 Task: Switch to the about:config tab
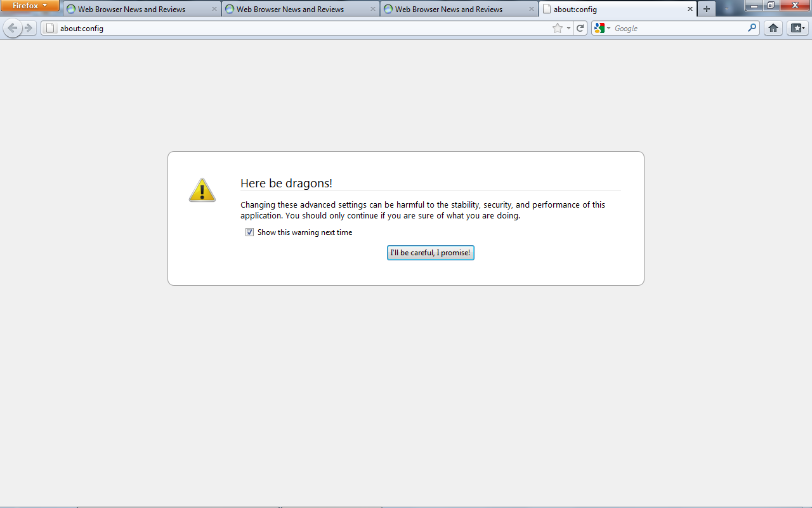click(609, 10)
